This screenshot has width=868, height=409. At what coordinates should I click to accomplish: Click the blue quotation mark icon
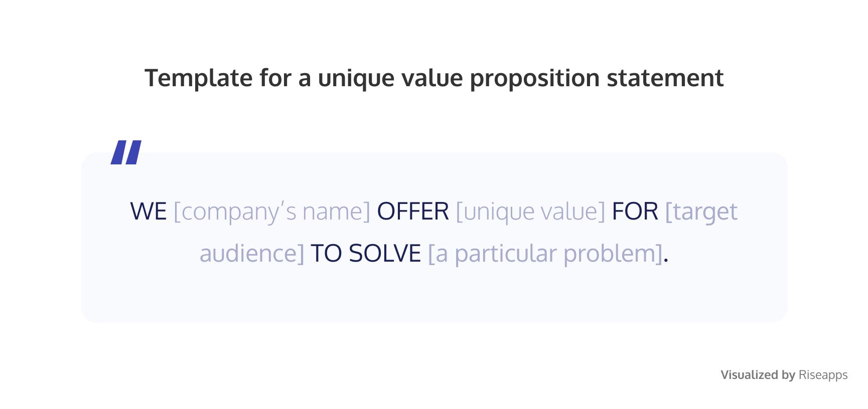(x=126, y=152)
